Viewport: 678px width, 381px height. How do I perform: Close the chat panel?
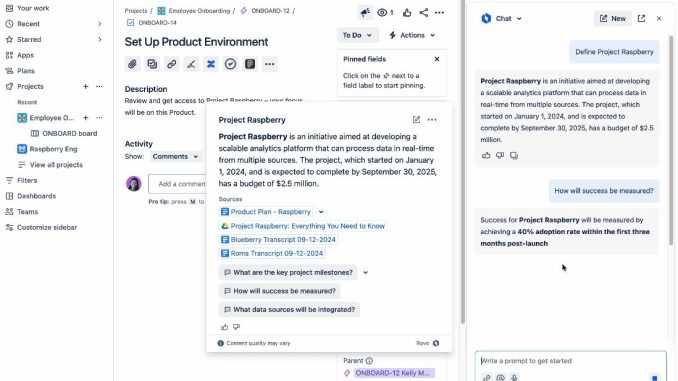tap(659, 18)
